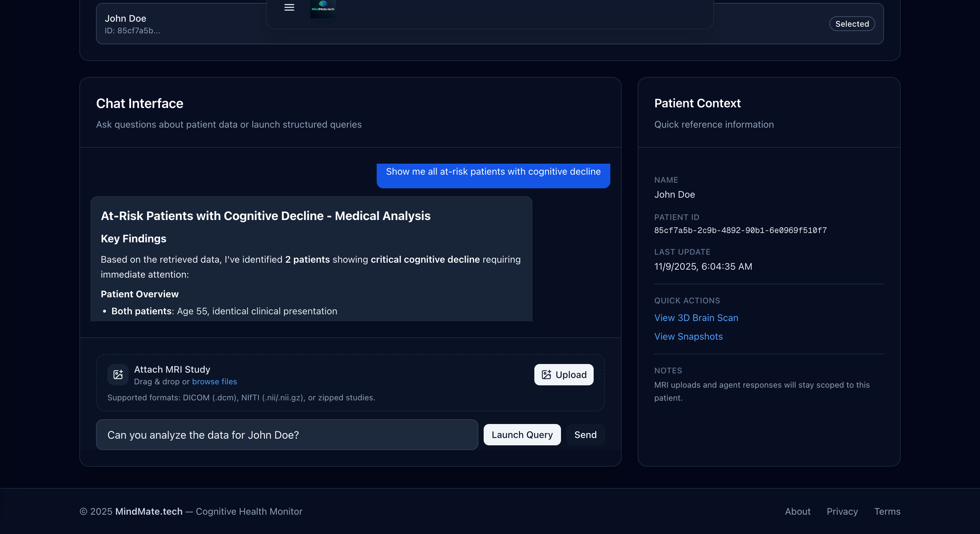
Task: Open the Privacy footer link
Action: click(x=842, y=512)
